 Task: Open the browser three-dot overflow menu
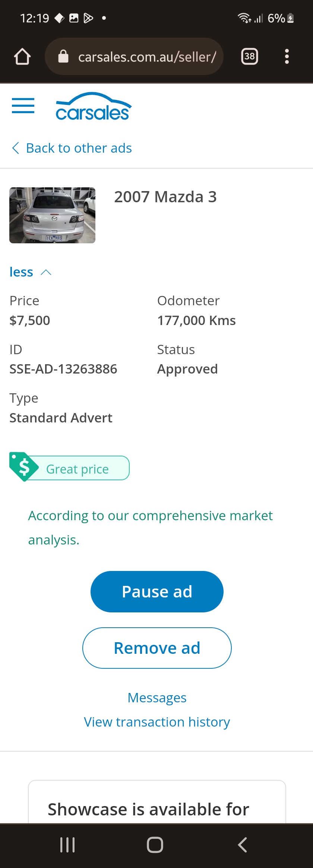[x=287, y=56]
